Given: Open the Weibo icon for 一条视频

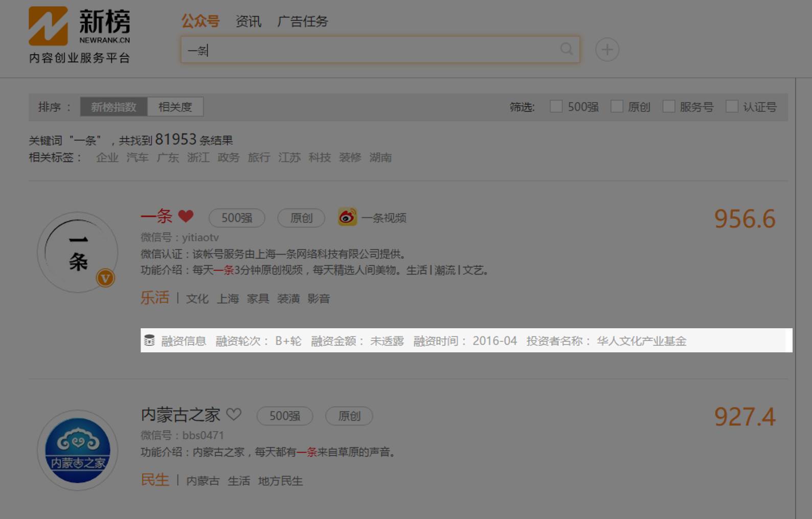Looking at the screenshot, I should [347, 217].
